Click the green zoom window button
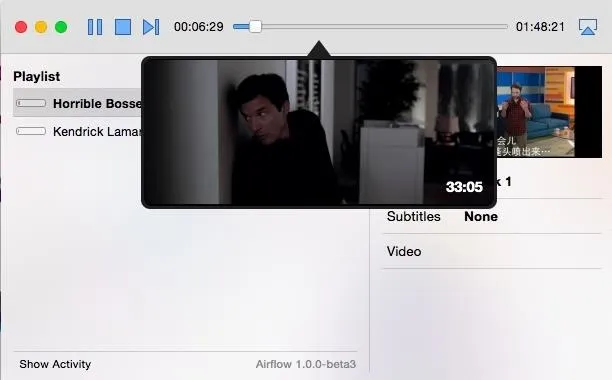The width and height of the screenshot is (612, 380). click(x=61, y=27)
